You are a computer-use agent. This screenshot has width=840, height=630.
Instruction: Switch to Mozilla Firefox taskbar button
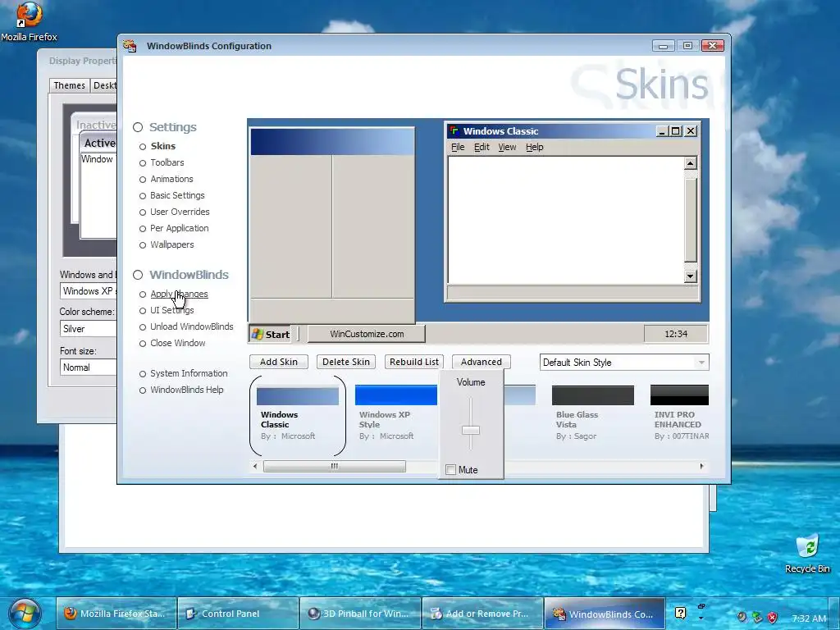116,614
